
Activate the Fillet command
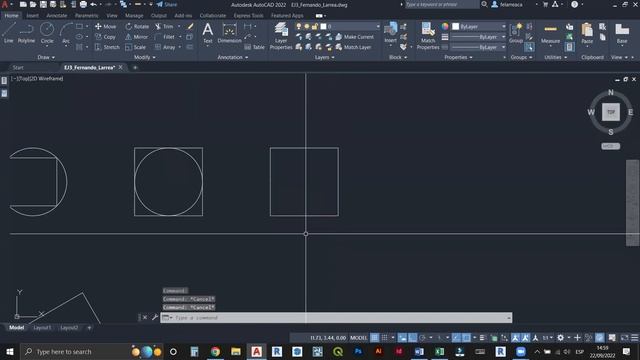(165, 37)
